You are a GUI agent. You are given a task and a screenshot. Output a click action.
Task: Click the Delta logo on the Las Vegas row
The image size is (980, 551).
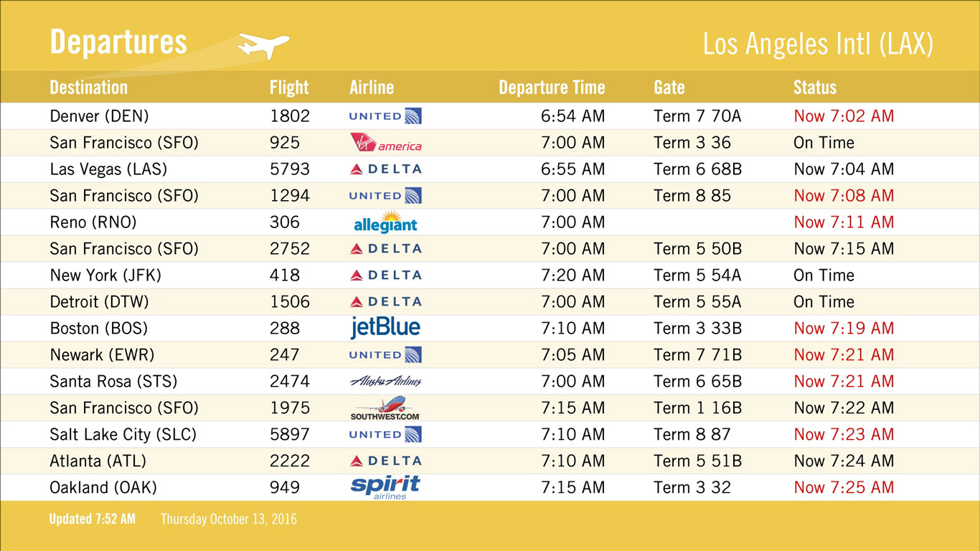[385, 169]
